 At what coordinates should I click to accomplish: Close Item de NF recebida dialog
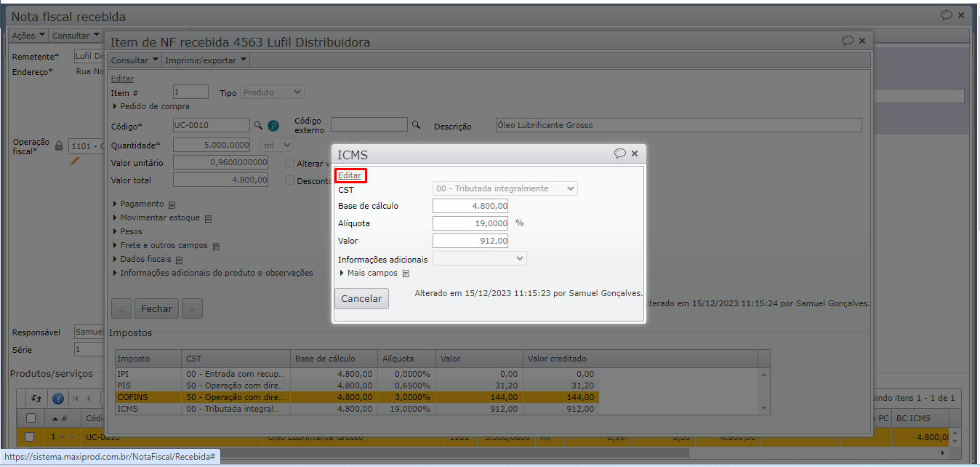(862, 41)
